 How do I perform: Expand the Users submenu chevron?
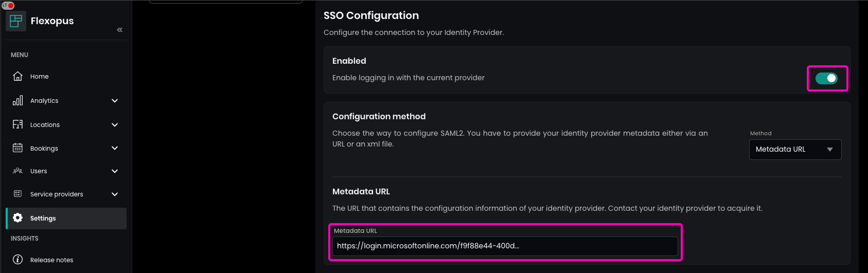pos(115,171)
